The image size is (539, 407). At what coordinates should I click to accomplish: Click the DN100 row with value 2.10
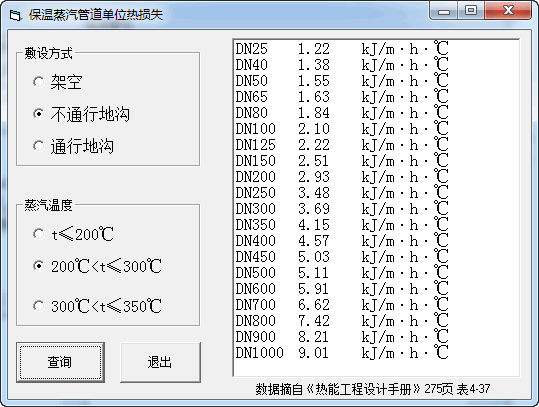pos(342,129)
